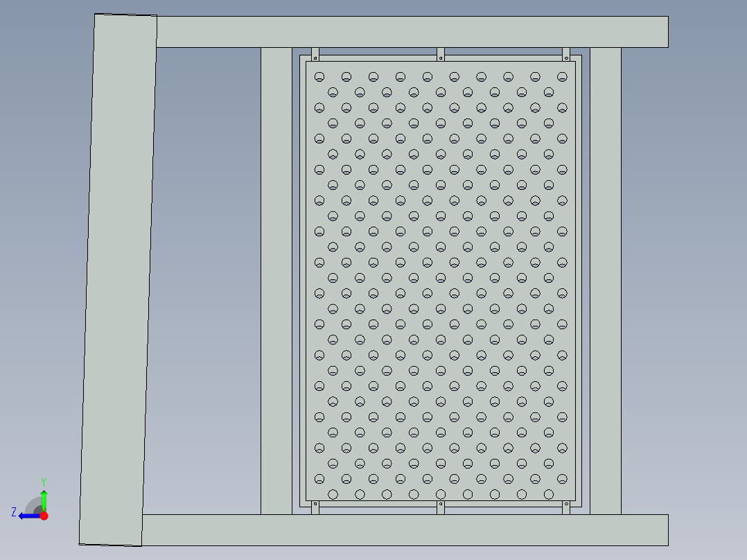Image resolution: width=747 pixels, height=560 pixels.
Task: Select the tilted beam on the left
Action: [x=118, y=280]
